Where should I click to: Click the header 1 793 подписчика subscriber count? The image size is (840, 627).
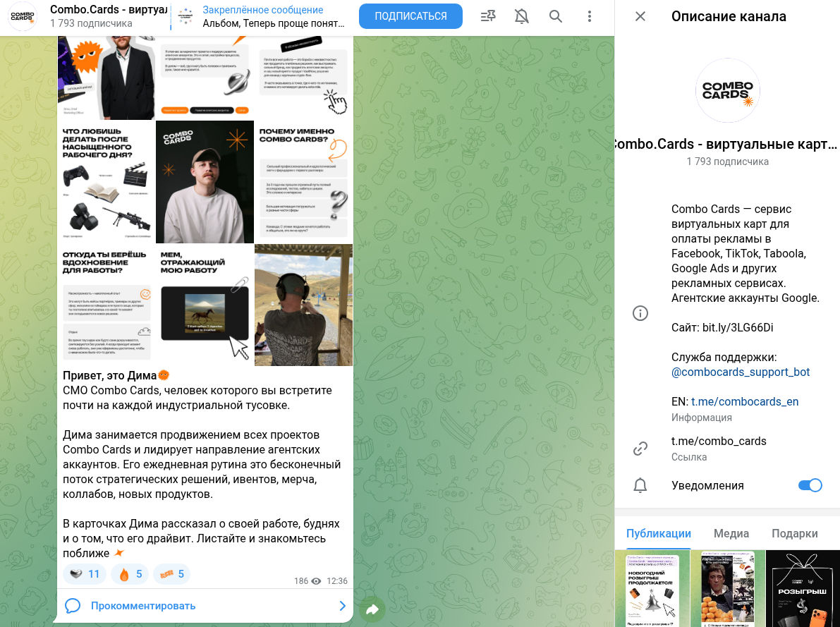(91, 23)
